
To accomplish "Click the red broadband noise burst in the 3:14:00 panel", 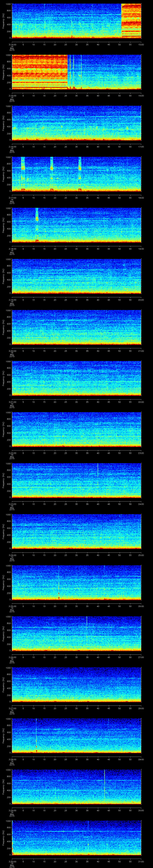I will pos(131,21).
